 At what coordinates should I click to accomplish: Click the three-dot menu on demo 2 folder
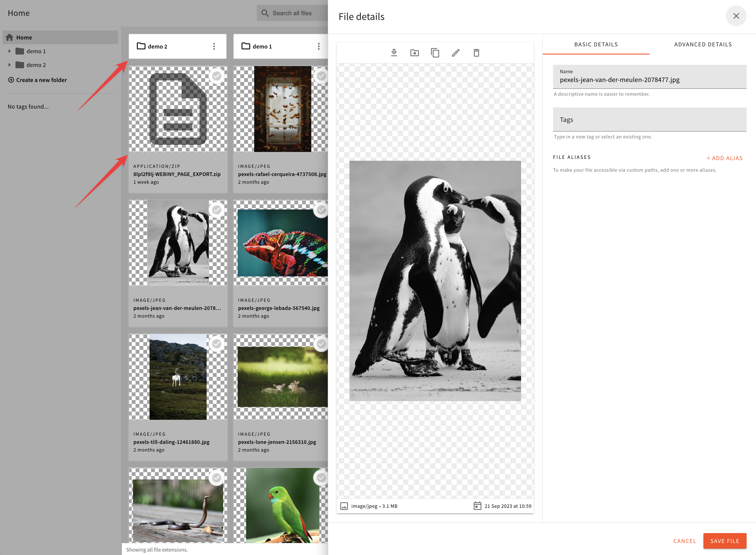[x=214, y=46]
